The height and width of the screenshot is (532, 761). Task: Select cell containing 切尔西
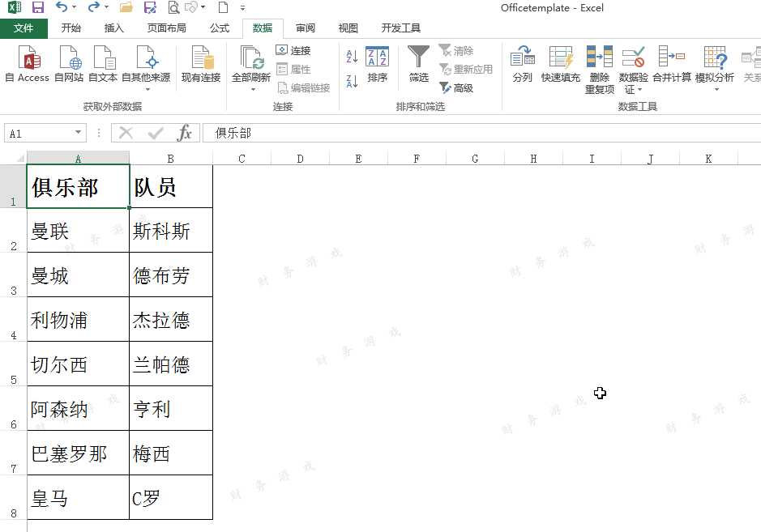(78, 364)
